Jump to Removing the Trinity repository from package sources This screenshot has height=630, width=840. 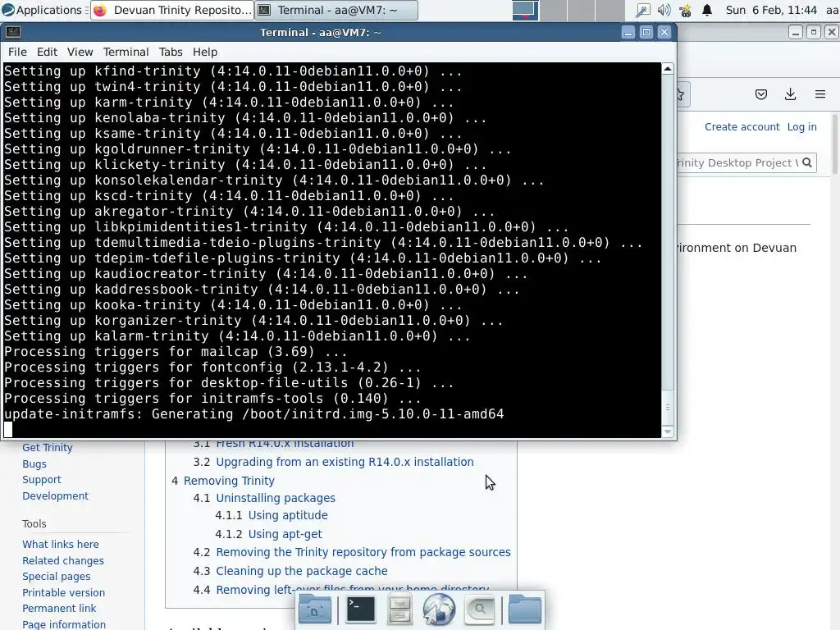coord(363,552)
